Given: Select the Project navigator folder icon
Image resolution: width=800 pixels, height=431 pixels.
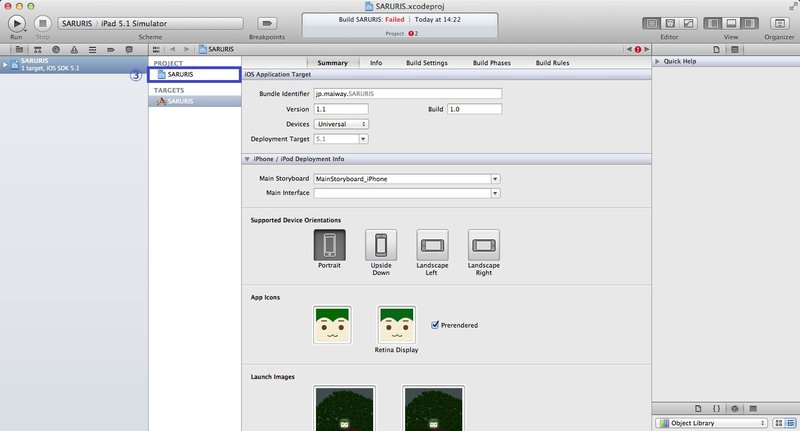Looking at the screenshot, I should click(19, 49).
